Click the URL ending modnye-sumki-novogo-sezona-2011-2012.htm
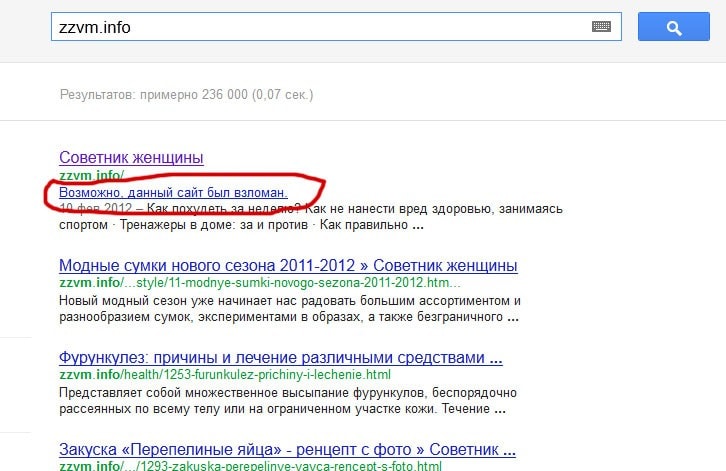The width and height of the screenshot is (726, 471). [x=260, y=282]
